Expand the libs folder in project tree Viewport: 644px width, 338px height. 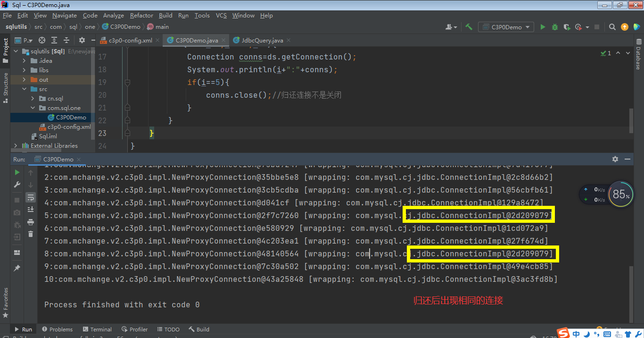(25, 70)
